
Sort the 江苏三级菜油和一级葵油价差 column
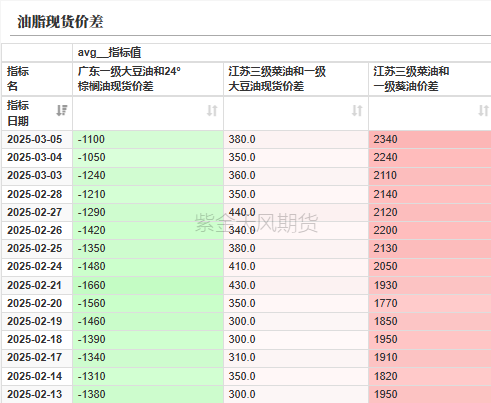[x=484, y=110]
